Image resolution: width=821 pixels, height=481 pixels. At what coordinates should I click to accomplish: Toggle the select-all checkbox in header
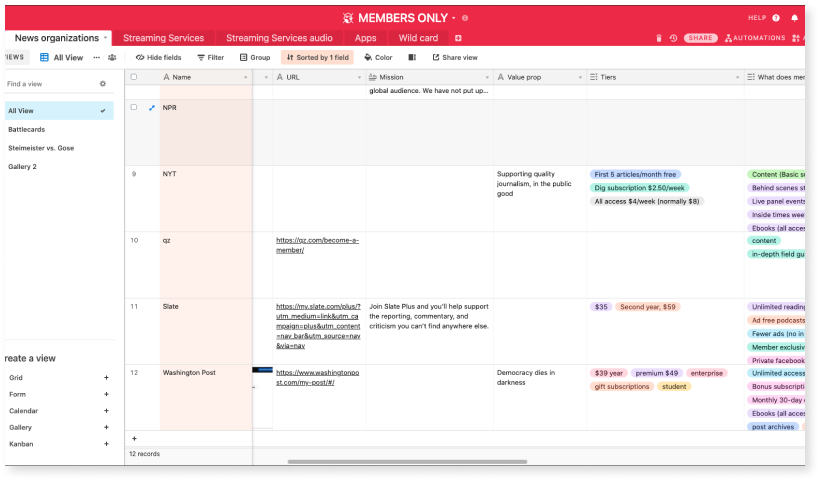[x=134, y=77]
